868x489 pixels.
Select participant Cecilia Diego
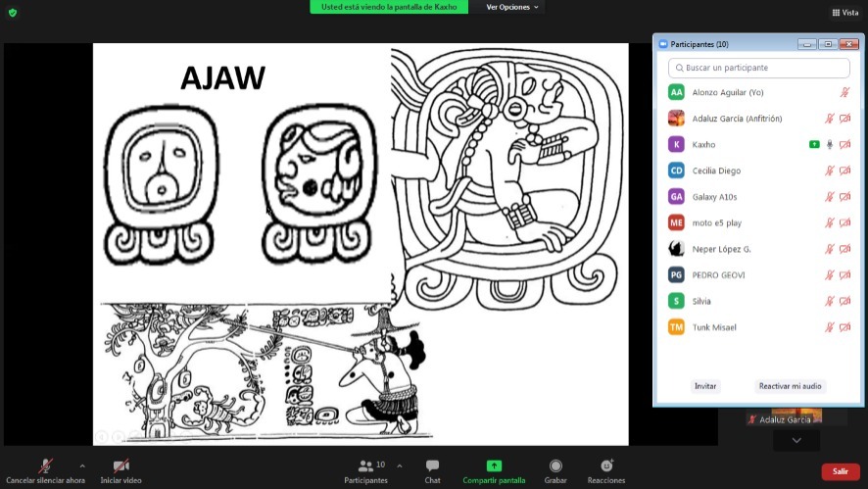coord(758,171)
